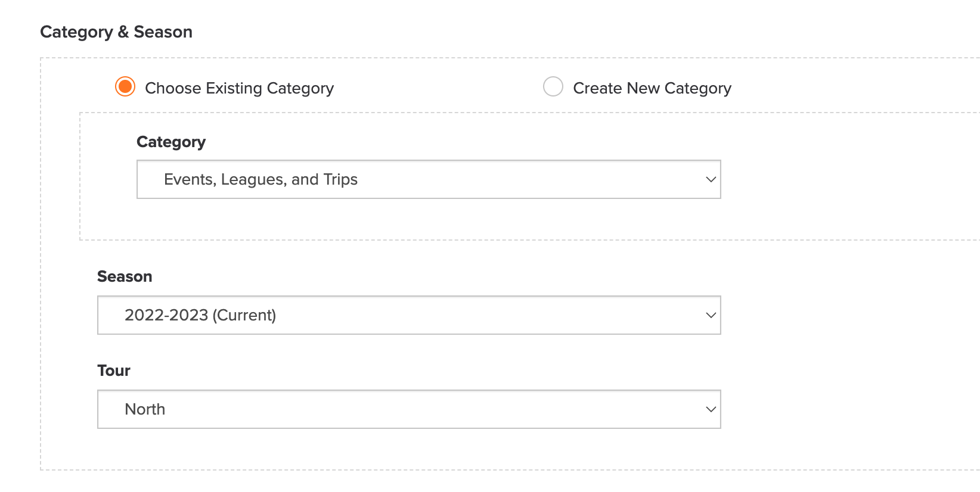
Task: Open the Category combo box
Action: click(x=429, y=179)
